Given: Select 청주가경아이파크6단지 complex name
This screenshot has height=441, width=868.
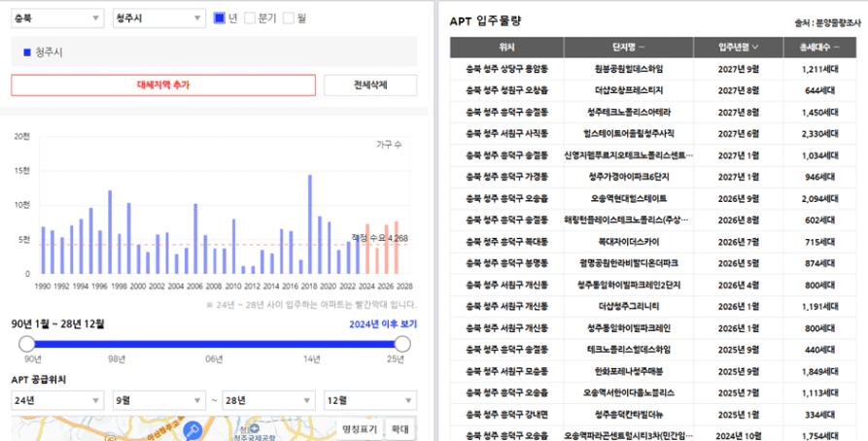Looking at the screenshot, I should click(x=628, y=177).
